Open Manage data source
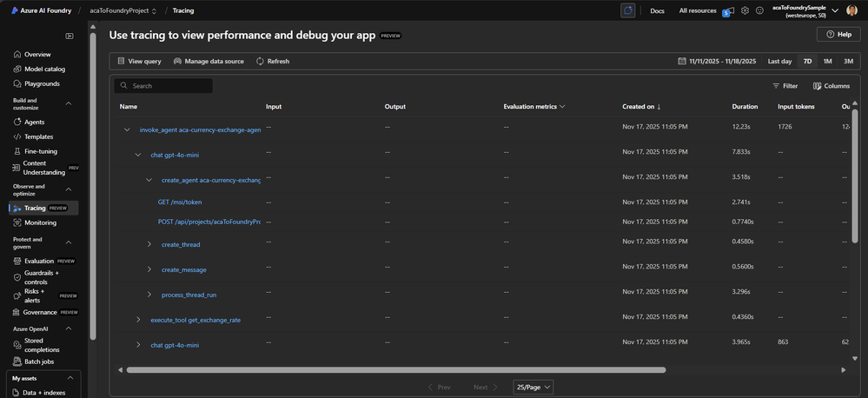The height and width of the screenshot is (398, 868). pyautogui.click(x=209, y=62)
